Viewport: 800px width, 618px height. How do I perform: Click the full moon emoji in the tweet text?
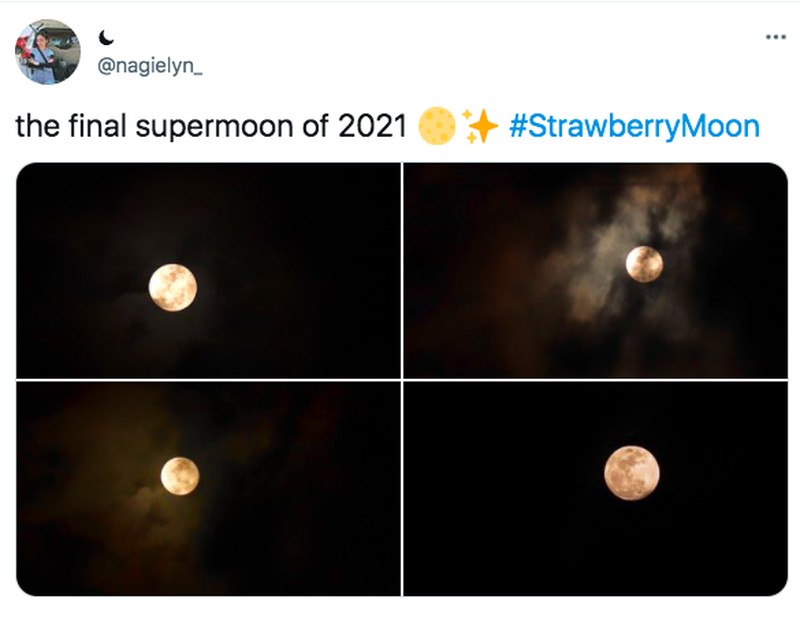(434, 125)
